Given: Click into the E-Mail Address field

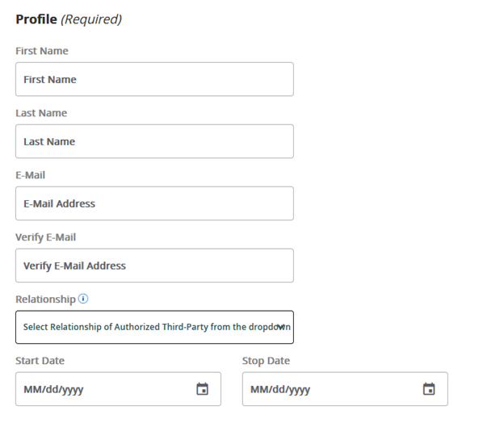Looking at the screenshot, I should point(154,203).
